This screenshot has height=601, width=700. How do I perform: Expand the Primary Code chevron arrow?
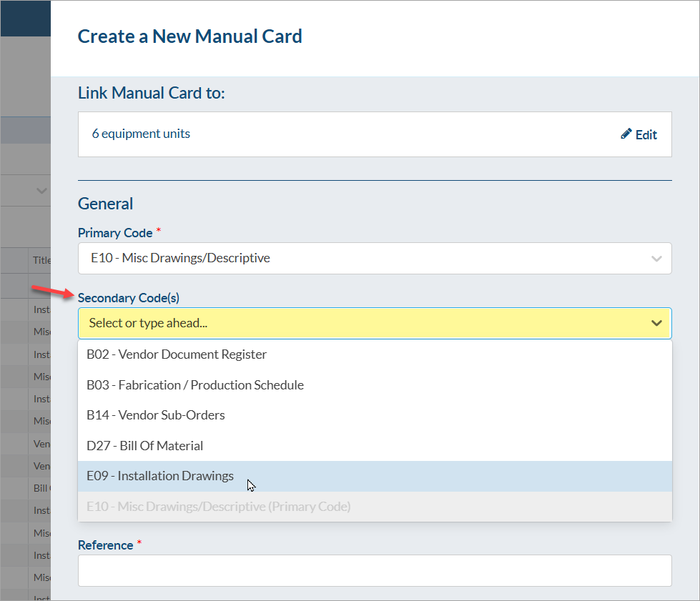coord(656,259)
